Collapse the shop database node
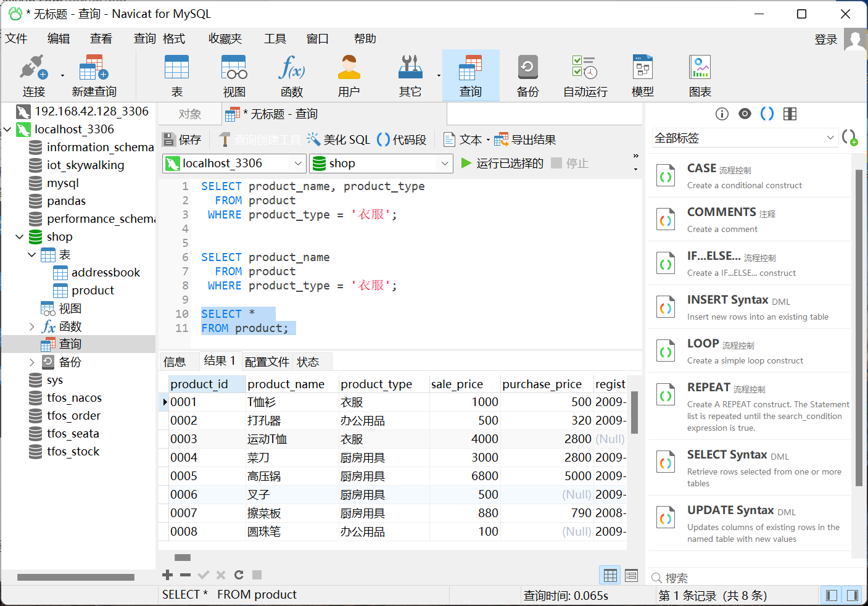Screen dimensions: 868x606 pyautogui.click(x=20, y=237)
